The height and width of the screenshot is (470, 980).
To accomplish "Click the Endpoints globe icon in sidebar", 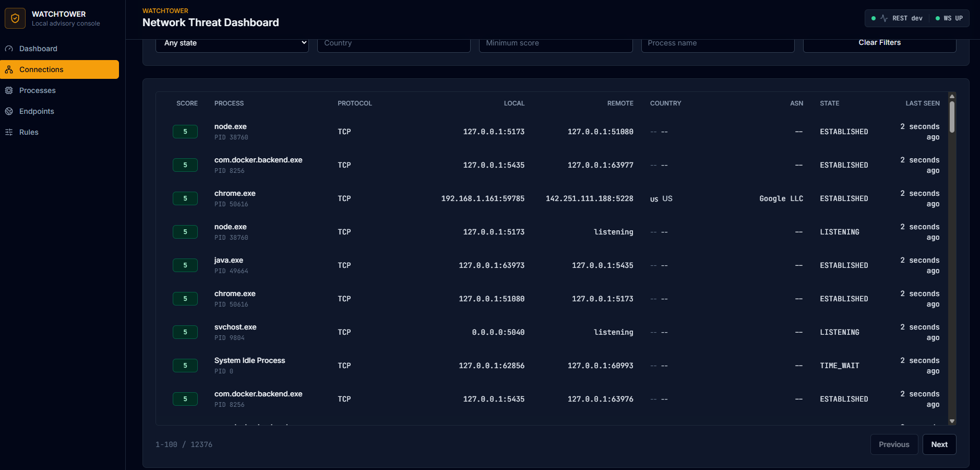I will point(9,111).
